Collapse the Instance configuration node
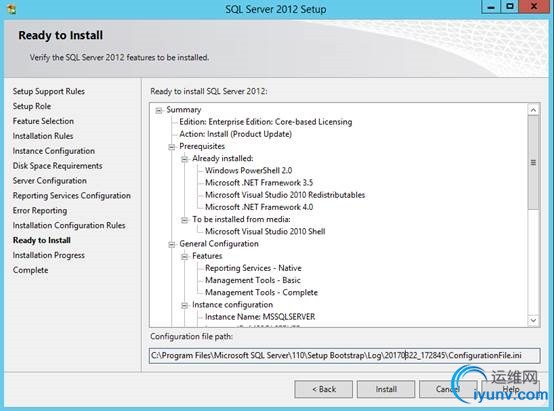 [184, 305]
